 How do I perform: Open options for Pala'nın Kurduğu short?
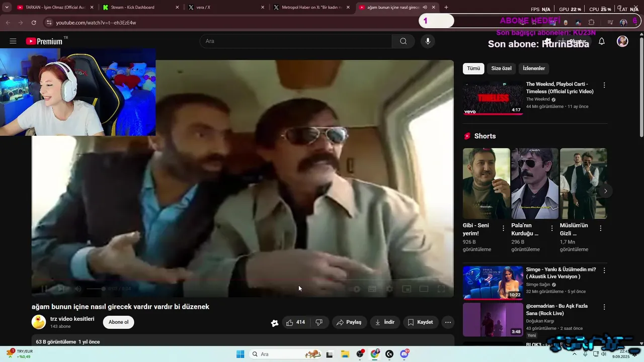pos(552,228)
